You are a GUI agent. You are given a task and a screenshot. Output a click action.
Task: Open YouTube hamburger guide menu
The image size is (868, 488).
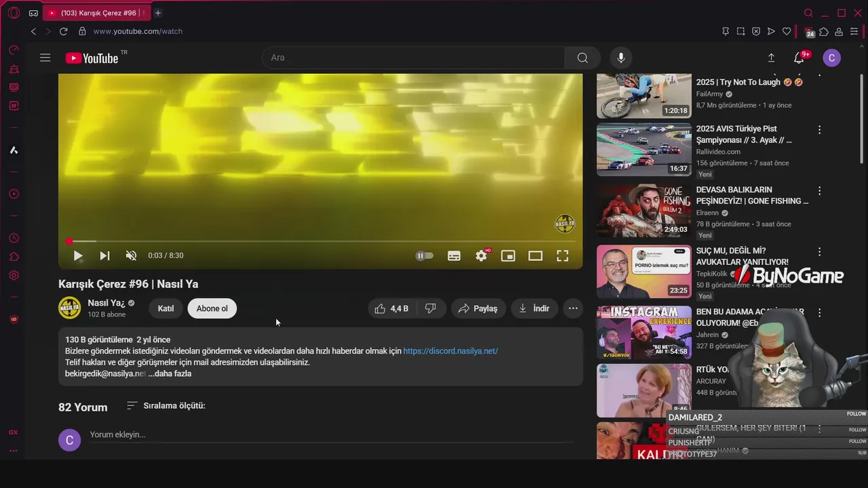tap(45, 58)
